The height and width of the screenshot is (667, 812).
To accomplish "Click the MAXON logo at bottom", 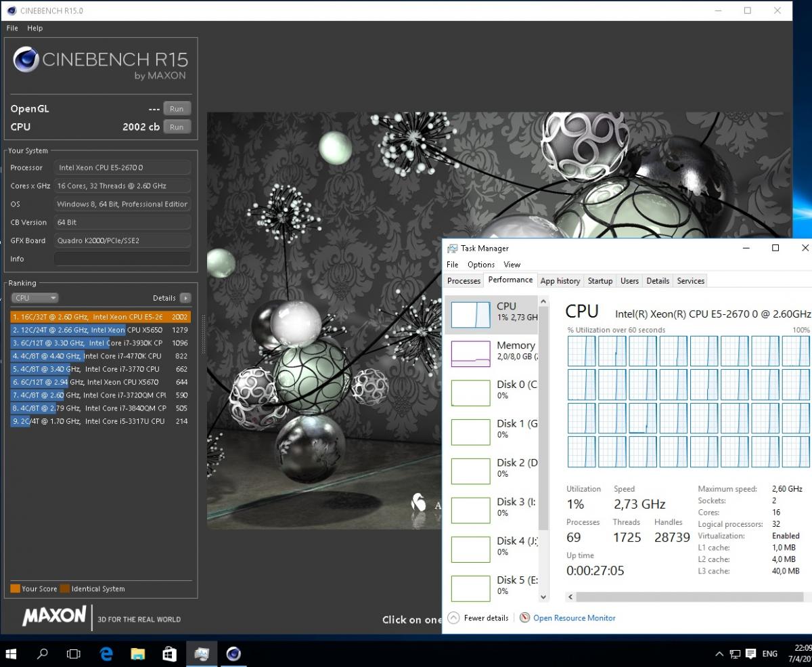I will pos(55,616).
